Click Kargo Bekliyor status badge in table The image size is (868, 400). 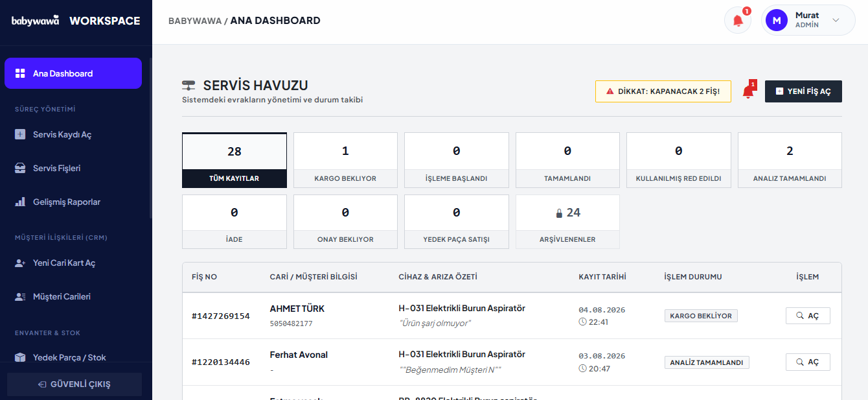pyautogui.click(x=701, y=316)
